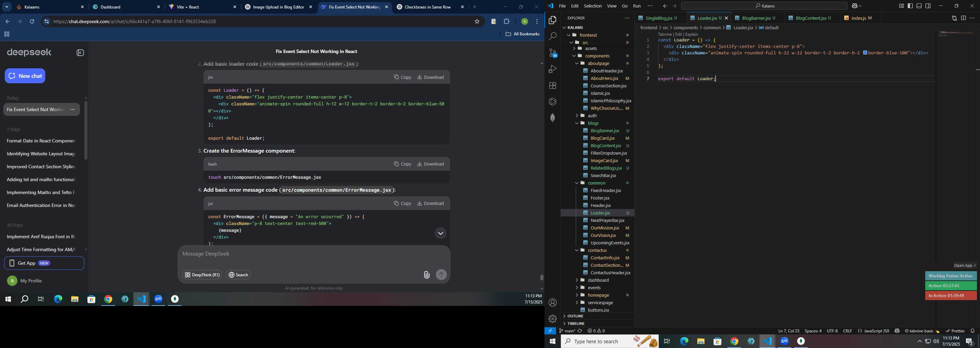The image size is (980, 348).
Task: Switch to SingleBlog.jsx editor tab
Action: (658, 18)
